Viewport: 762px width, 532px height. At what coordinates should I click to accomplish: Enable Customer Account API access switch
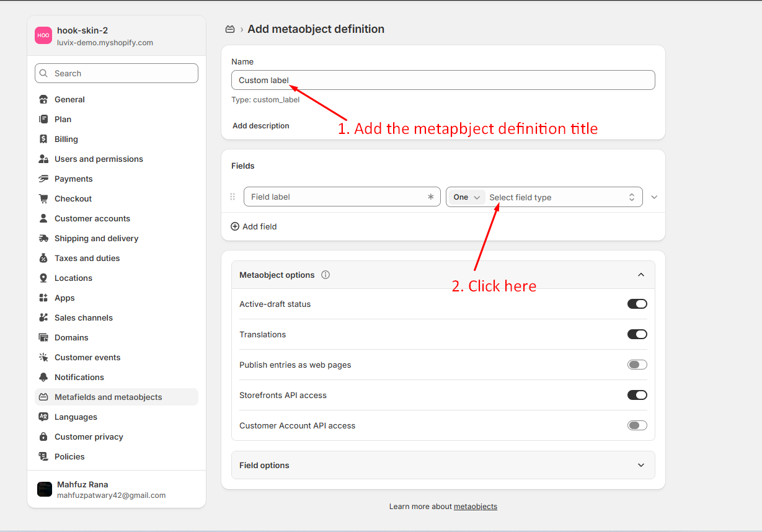(637, 425)
